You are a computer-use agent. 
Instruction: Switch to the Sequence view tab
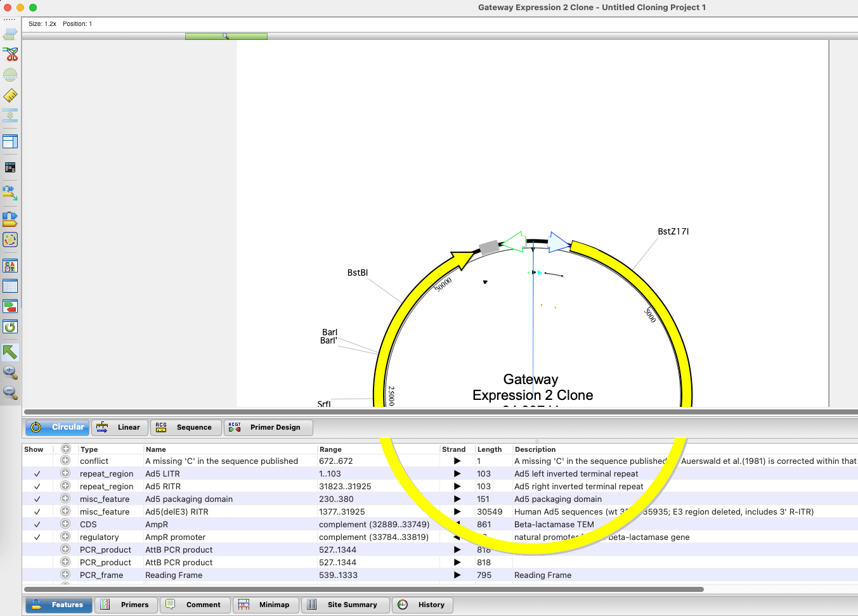click(x=186, y=428)
